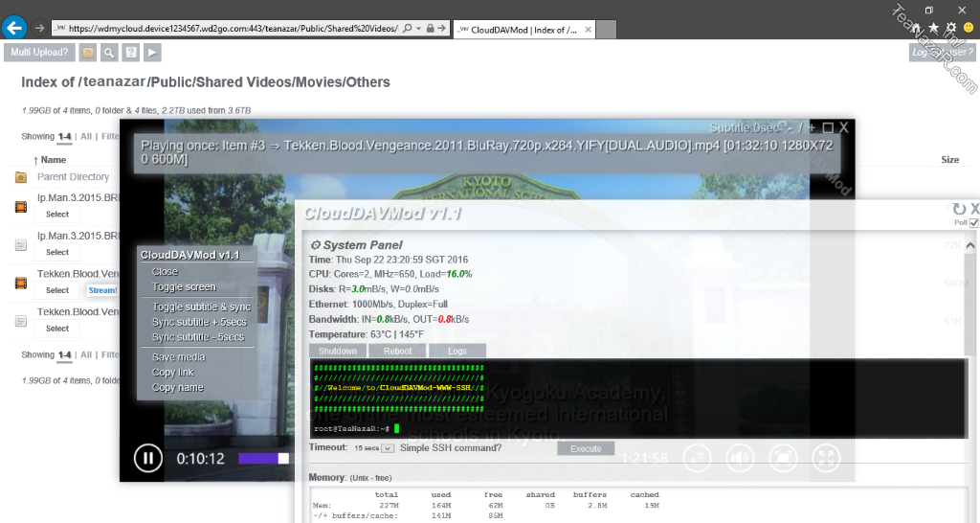Viewport: 980px width, 523px height.
Task: Click the text-file icon of second Tekken row
Action: click(x=21, y=321)
